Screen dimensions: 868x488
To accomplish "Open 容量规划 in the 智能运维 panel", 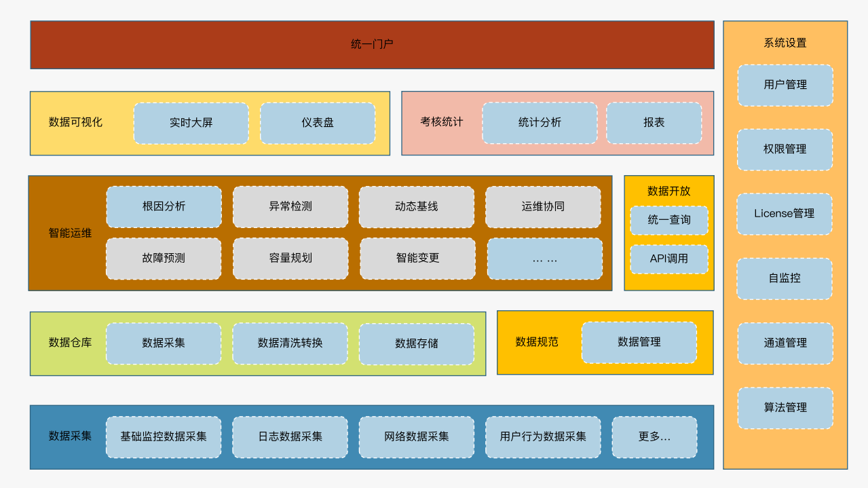I will (x=290, y=259).
